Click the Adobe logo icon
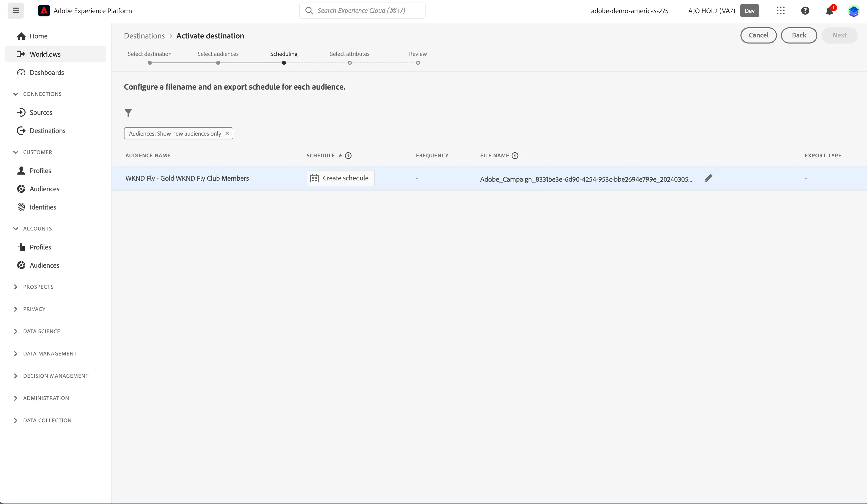867x504 pixels. point(44,11)
